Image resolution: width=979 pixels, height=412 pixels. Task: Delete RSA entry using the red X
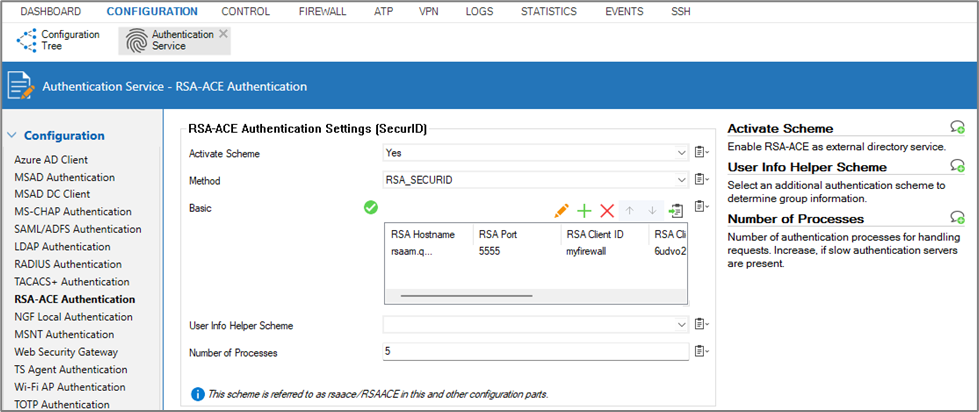click(x=606, y=210)
